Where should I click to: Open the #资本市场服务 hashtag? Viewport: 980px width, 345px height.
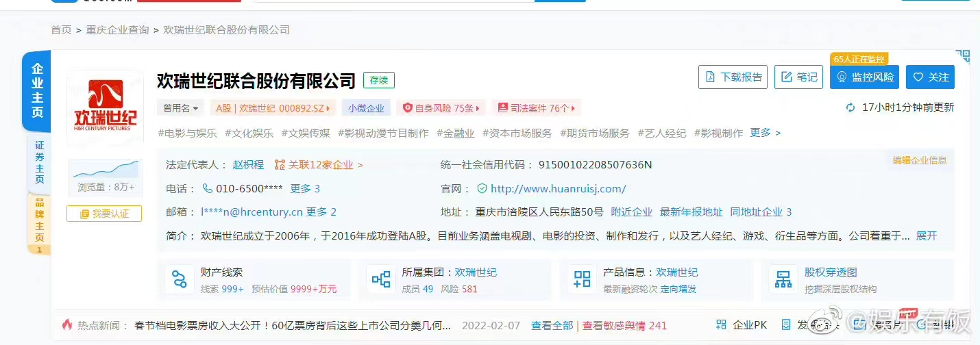[517, 133]
